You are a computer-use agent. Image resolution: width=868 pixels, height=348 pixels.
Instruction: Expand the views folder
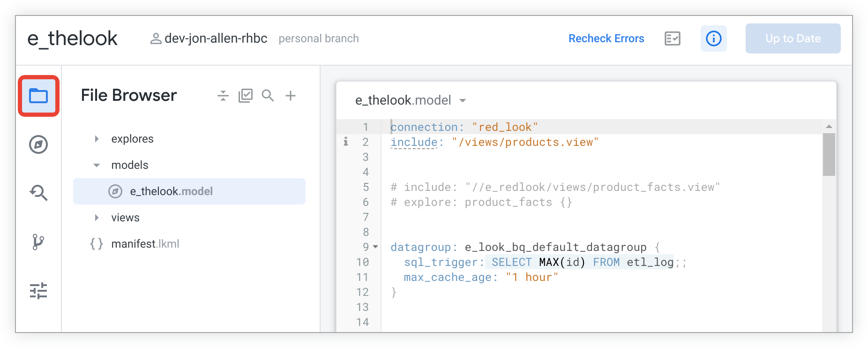pyautogui.click(x=97, y=218)
